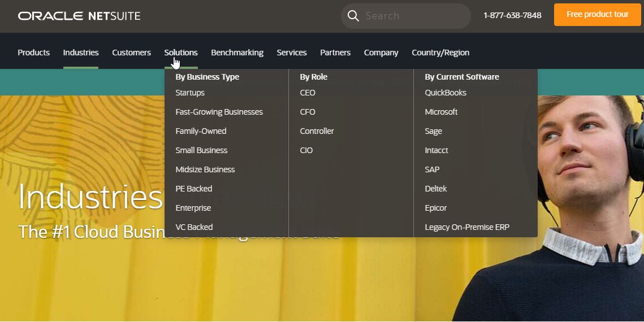Open the CFO role solution
644x322 pixels.
tap(308, 112)
